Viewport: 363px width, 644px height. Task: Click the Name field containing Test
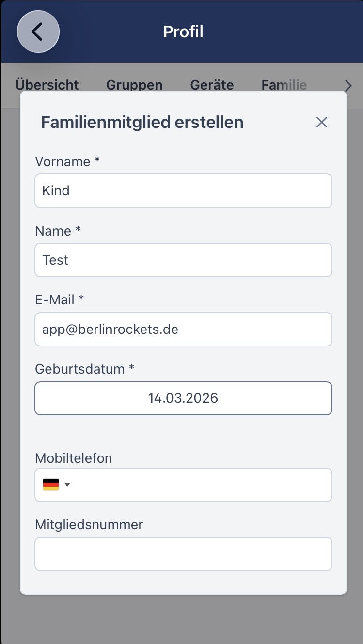tap(183, 260)
